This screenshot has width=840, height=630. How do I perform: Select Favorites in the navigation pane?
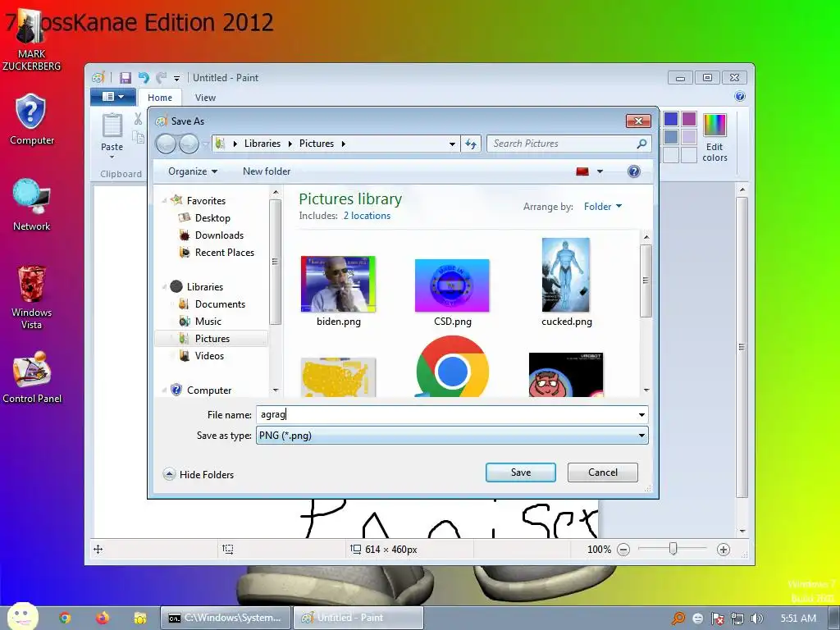coord(206,200)
